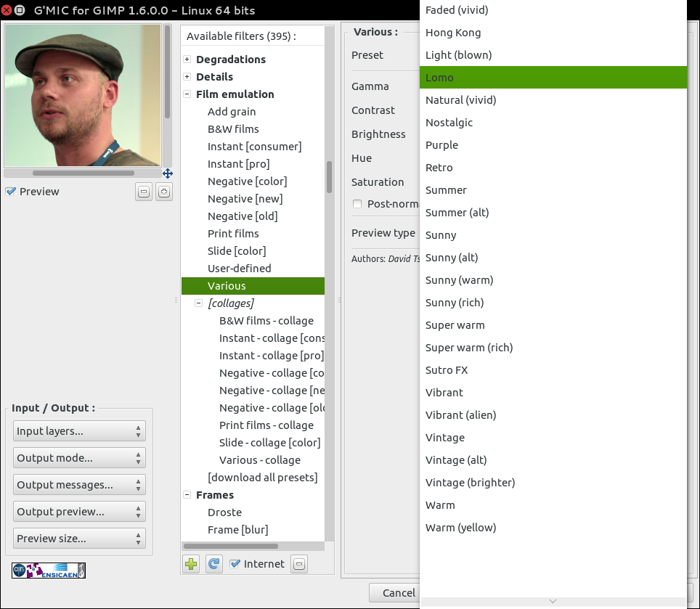The image size is (700, 609).
Task: Enable the Post-normalize checkbox
Action: click(357, 204)
